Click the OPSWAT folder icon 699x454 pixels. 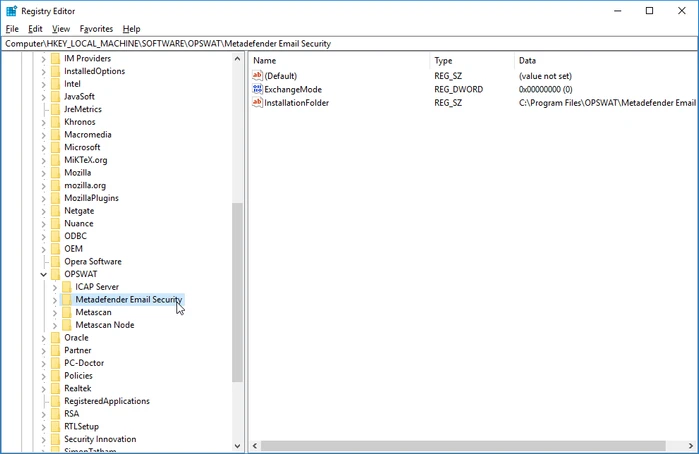coord(55,274)
